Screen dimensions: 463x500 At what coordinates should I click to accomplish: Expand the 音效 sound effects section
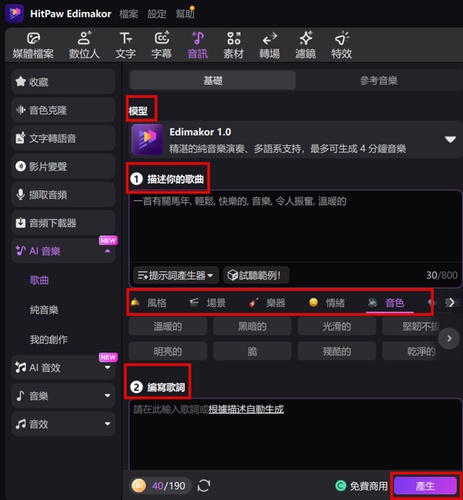107,424
